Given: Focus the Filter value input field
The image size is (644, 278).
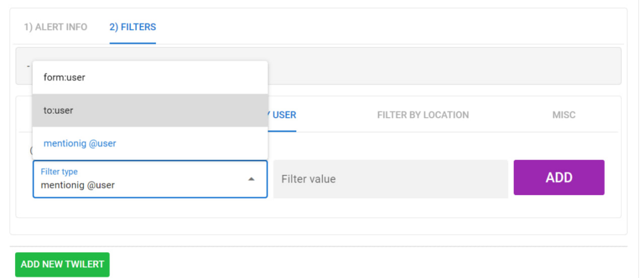Looking at the screenshot, I should coord(390,179).
